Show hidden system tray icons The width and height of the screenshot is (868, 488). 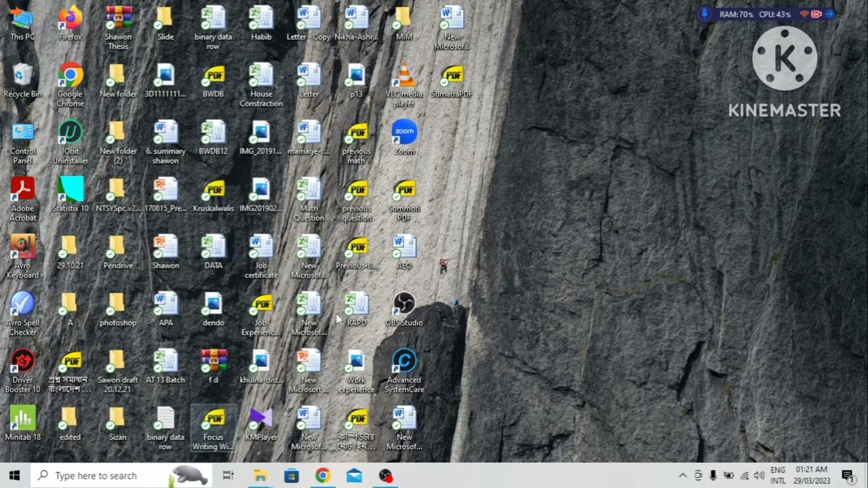pyautogui.click(x=683, y=476)
